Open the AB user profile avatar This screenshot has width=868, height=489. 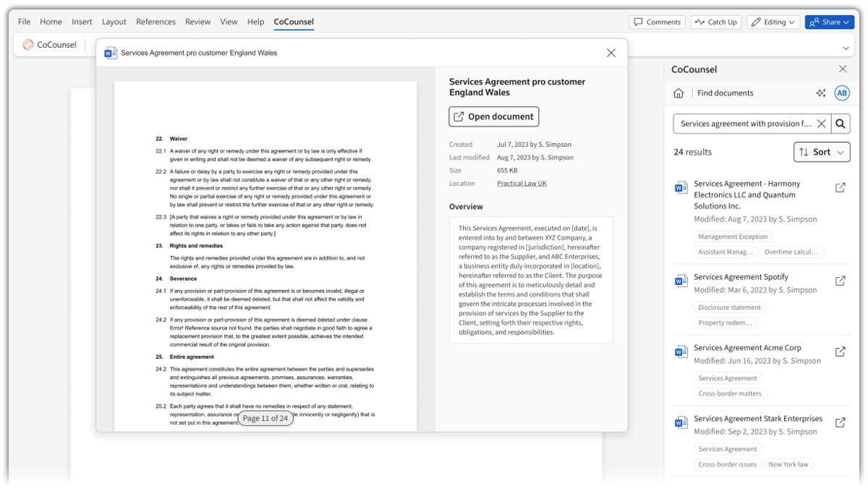coord(841,93)
